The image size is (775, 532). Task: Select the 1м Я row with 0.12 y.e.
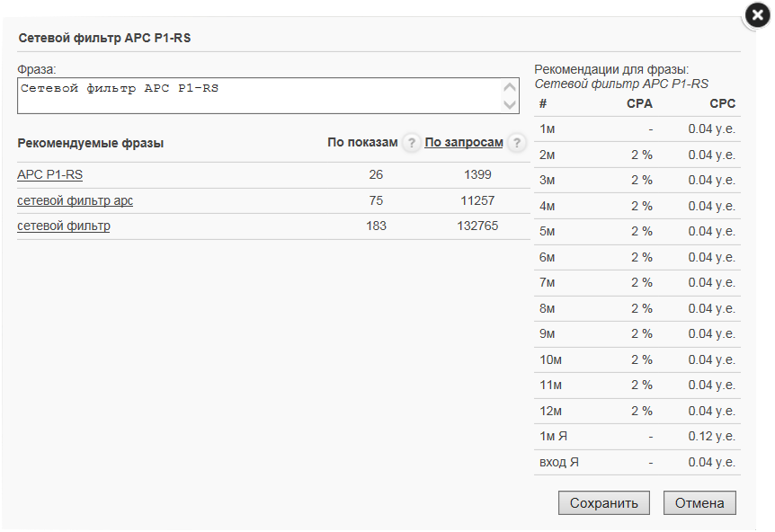pyautogui.click(x=637, y=437)
